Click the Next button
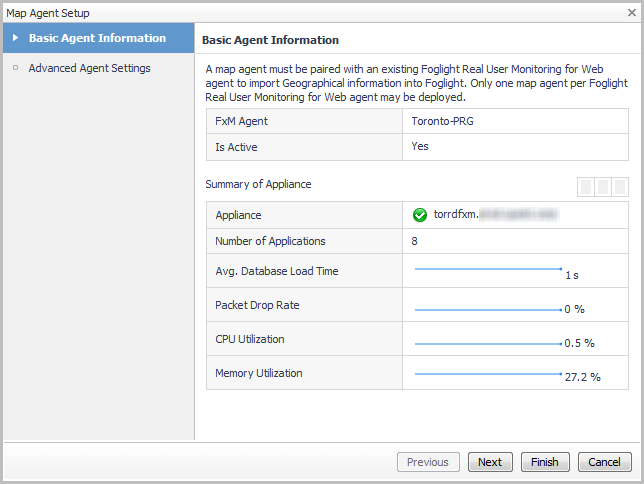Viewport: 644px width, 484px height. click(490, 462)
